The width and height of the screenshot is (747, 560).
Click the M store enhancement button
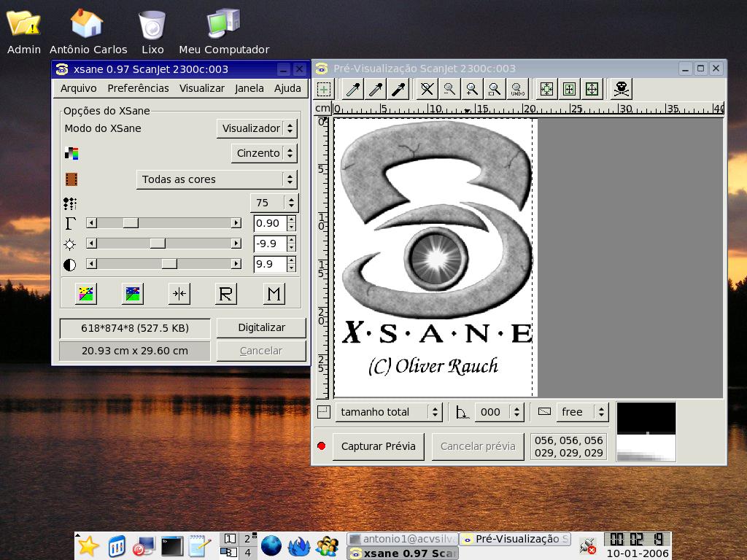274,293
